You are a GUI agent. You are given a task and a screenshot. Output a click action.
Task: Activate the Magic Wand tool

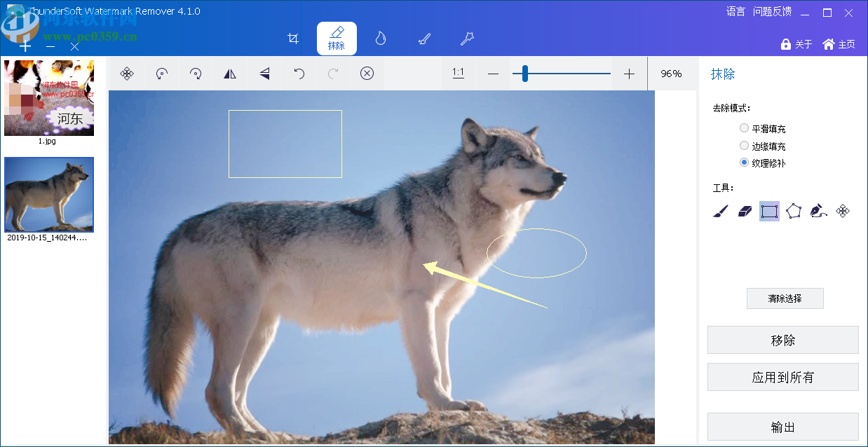(467, 39)
